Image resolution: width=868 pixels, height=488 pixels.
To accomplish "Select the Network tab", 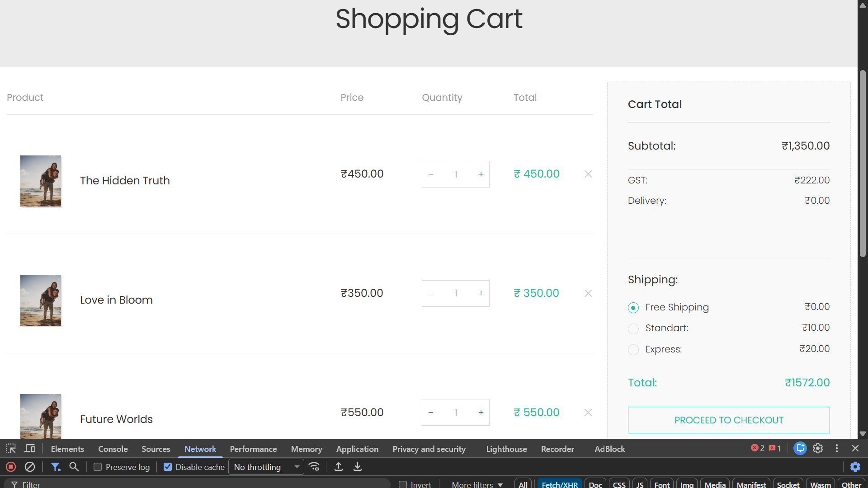I will click(200, 449).
